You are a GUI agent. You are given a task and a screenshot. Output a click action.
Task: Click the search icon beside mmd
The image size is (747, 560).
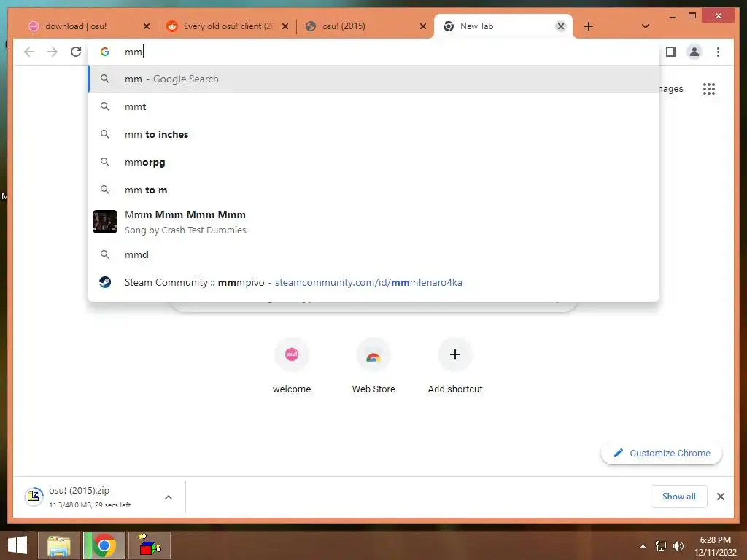pyautogui.click(x=105, y=254)
